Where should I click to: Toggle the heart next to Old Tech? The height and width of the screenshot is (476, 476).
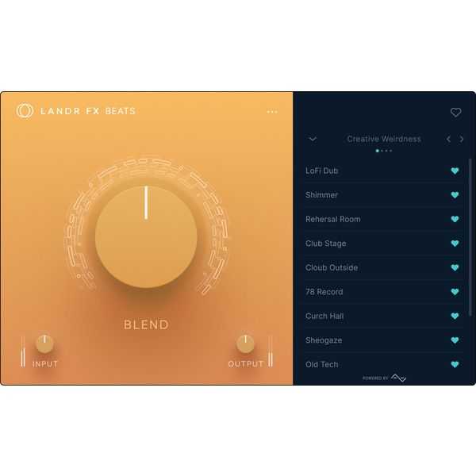455,365
